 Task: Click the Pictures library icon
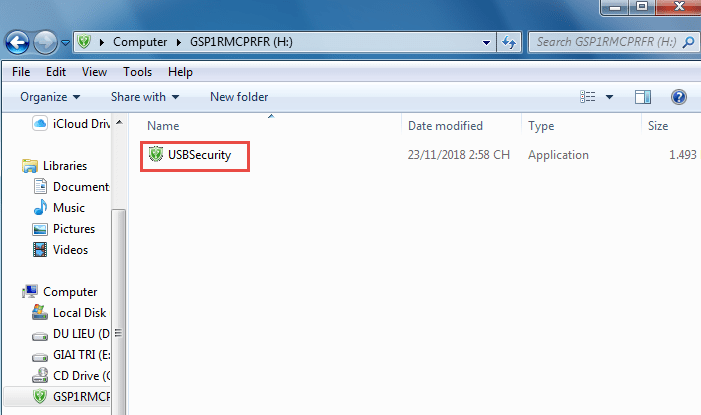[40, 229]
